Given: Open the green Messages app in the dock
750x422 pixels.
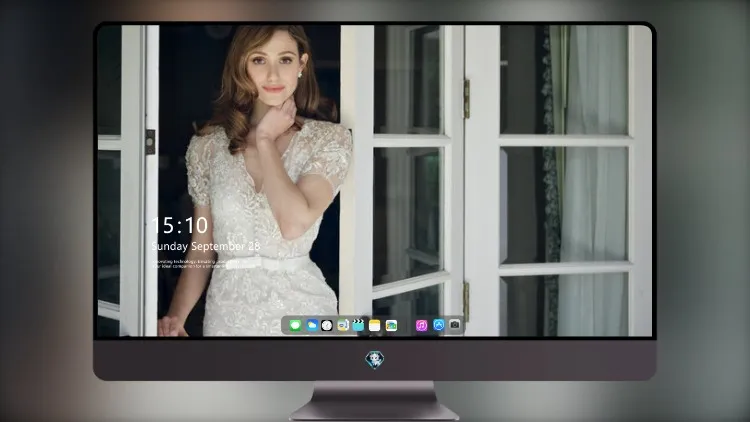Looking at the screenshot, I should [296, 326].
